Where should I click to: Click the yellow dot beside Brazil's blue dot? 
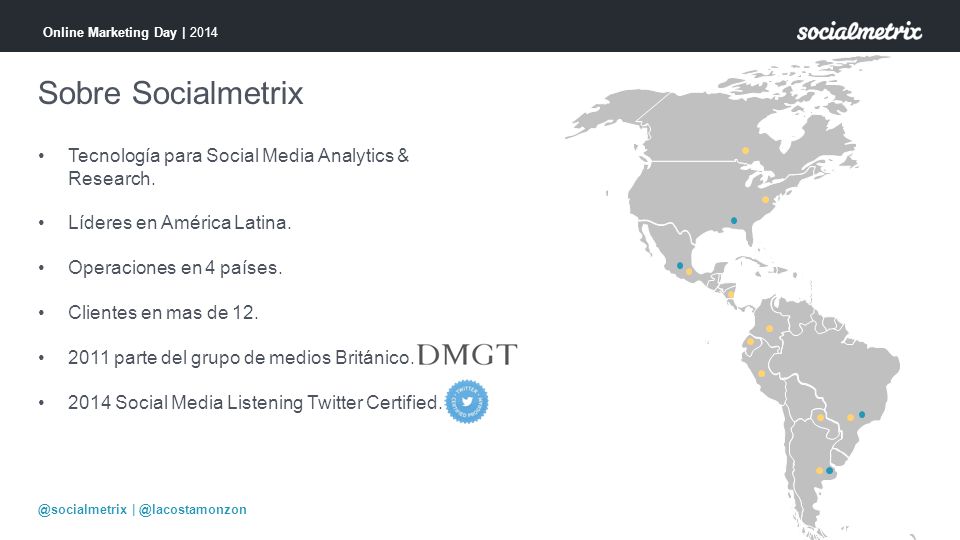(x=850, y=418)
